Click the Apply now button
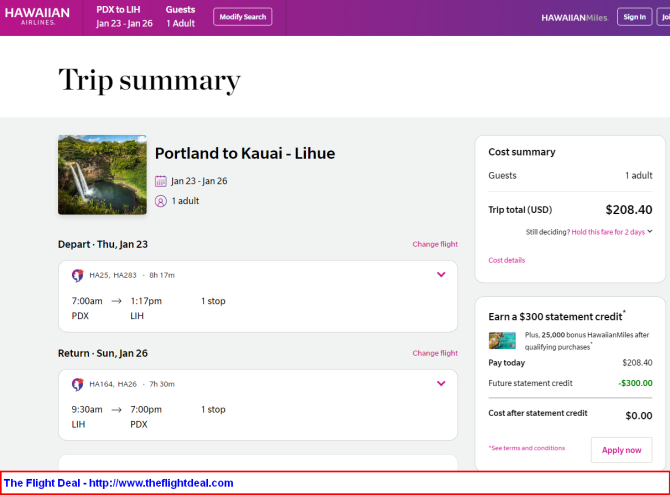The width and height of the screenshot is (670, 495). click(621, 450)
